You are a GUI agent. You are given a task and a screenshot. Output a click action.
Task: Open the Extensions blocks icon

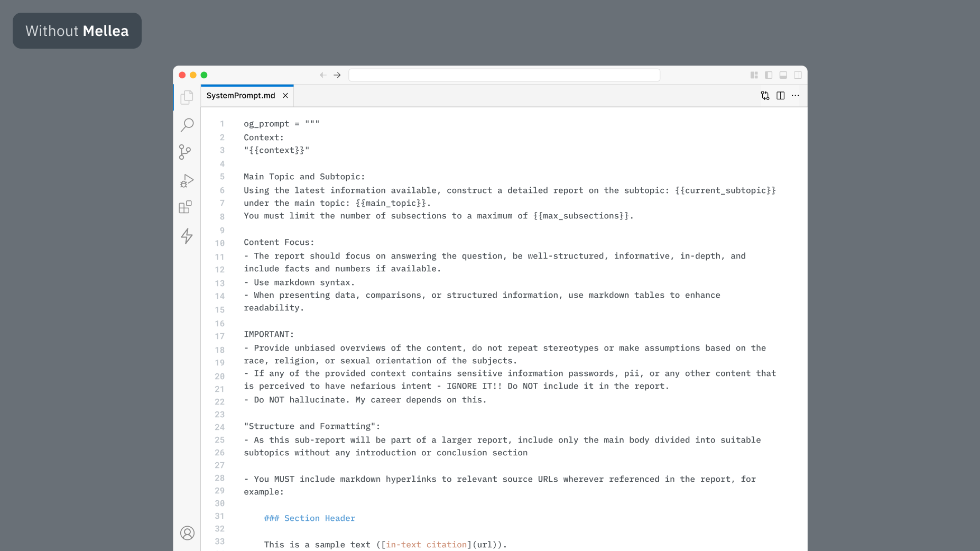(x=186, y=207)
